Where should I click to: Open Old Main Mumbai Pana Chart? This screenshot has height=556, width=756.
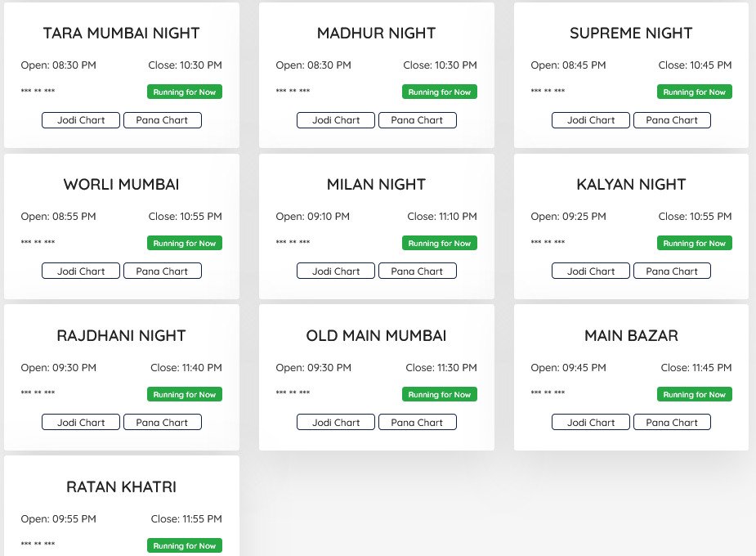point(417,423)
